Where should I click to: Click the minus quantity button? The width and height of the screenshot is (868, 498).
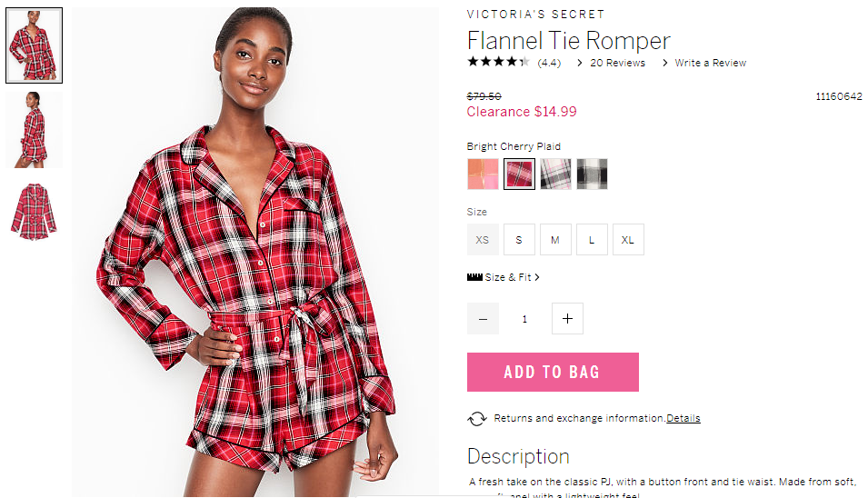click(483, 319)
